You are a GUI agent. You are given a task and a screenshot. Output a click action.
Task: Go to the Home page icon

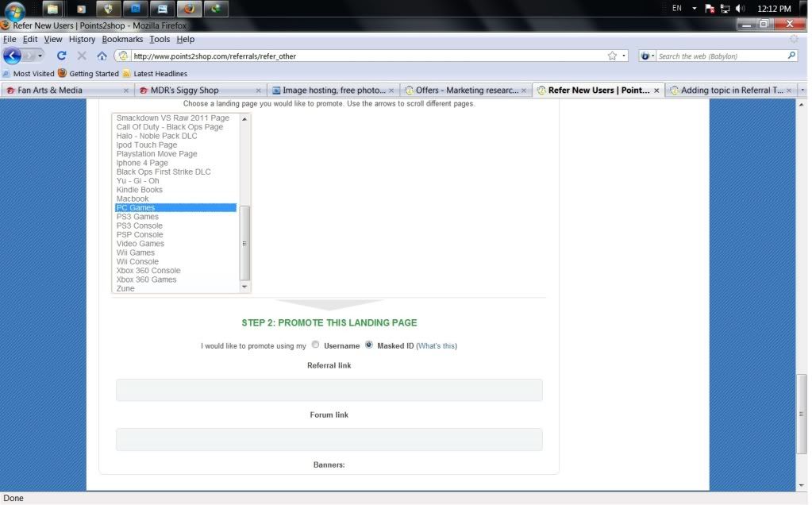coord(102,56)
